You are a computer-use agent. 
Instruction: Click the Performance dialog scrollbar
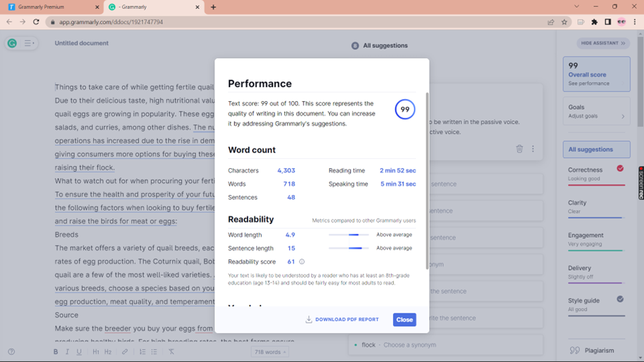[427, 181]
